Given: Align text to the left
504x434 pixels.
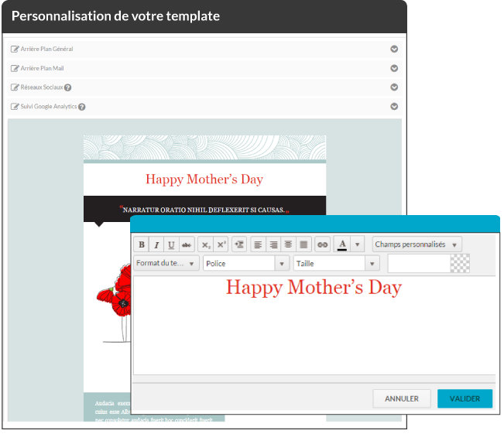Looking at the screenshot, I should point(258,244).
